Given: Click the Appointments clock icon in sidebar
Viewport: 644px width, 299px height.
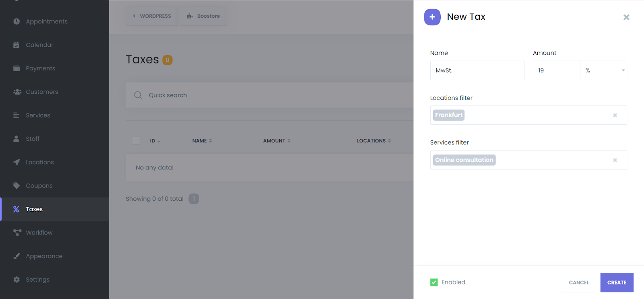Looking at the screenshot, I should [17, 21].
